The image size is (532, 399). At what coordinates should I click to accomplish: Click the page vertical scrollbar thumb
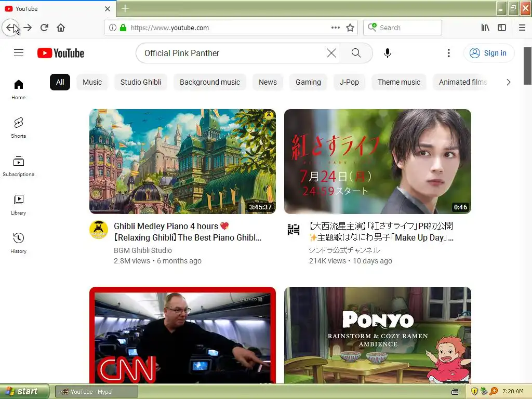(527, 66)
